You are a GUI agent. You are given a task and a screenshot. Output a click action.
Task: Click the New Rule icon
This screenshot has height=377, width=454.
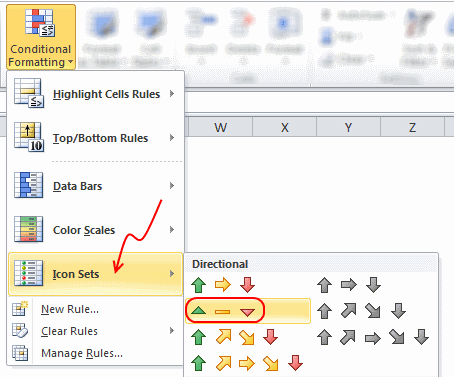coord(20,309)
